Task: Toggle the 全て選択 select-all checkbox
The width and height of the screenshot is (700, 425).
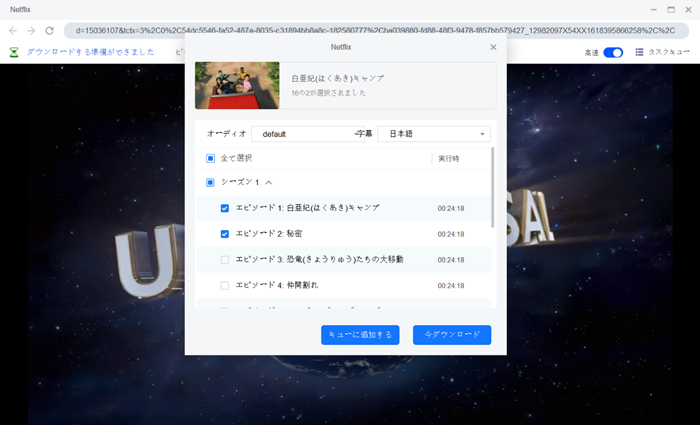Action: 210,158
